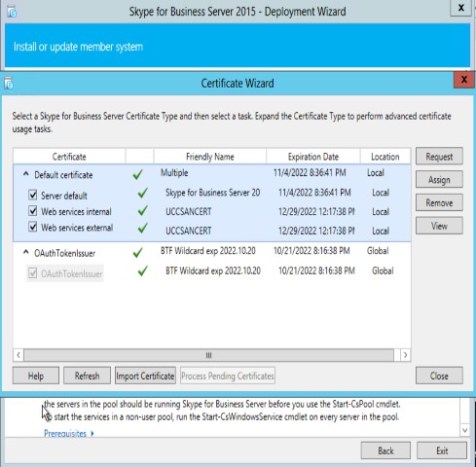Select the Default certificate row label
The height and width of the screenshot is (467, 476).
pyautogui.click(x=63, y=175)
